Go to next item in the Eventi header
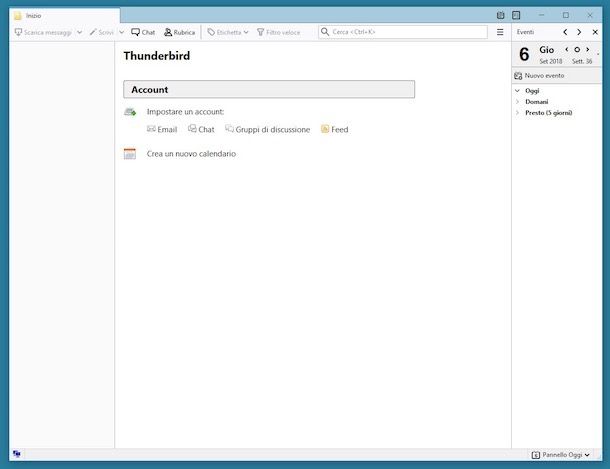 tap(579, 32)
